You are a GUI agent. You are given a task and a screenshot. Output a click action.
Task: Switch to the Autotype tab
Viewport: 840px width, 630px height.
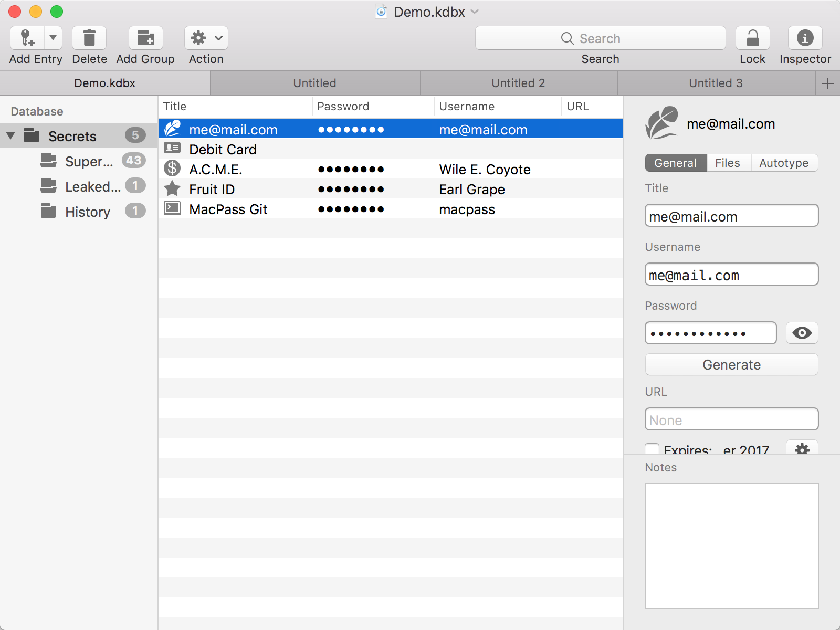click(784, 163)
